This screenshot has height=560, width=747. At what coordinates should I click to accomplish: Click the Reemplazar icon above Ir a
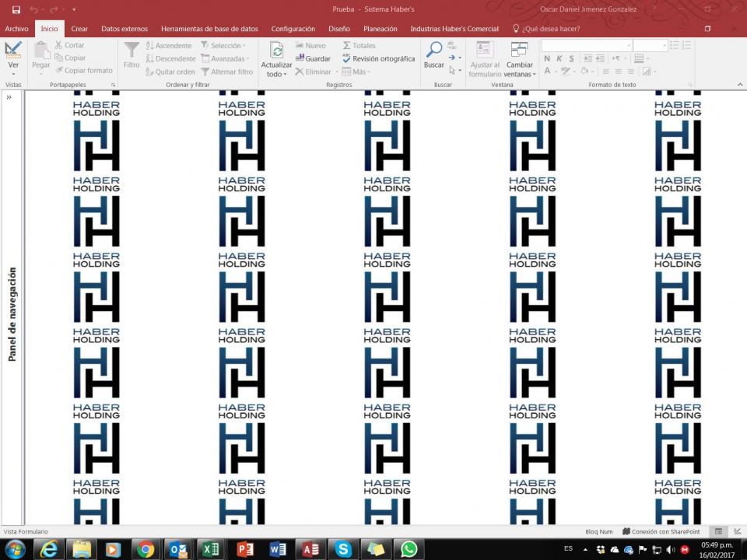click(451, 46)
